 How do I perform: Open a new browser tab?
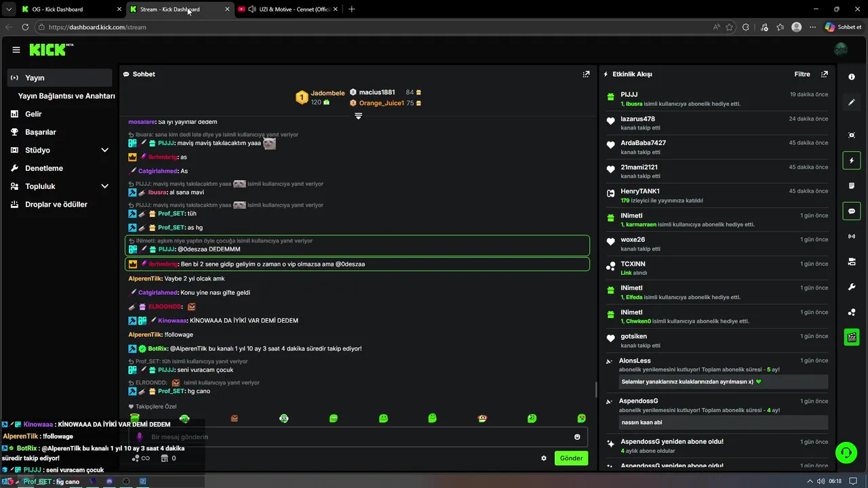point(351,9)
